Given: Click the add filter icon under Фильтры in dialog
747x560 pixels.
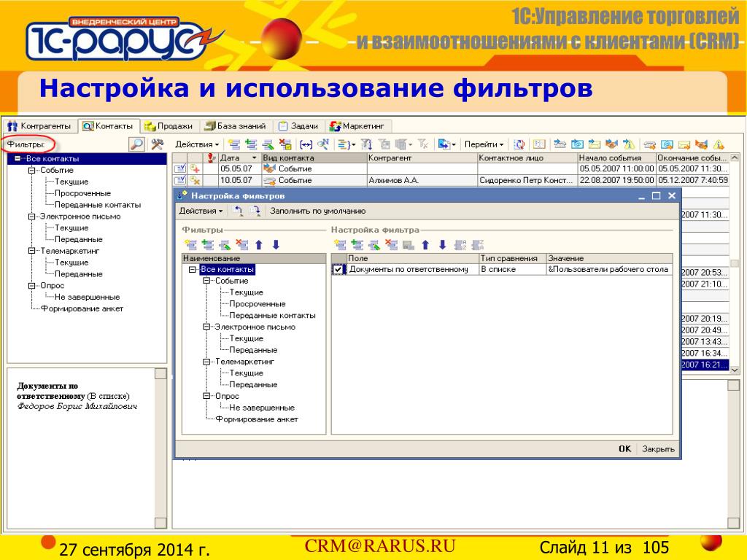Looking at the screenshot, I should coord(190,245).
